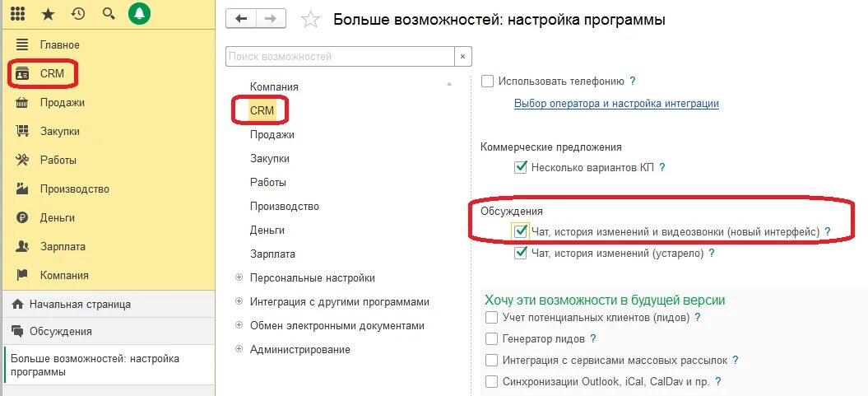868x396 pixels.
Task: Click the Производство factory icon
Action: (22, 189)
